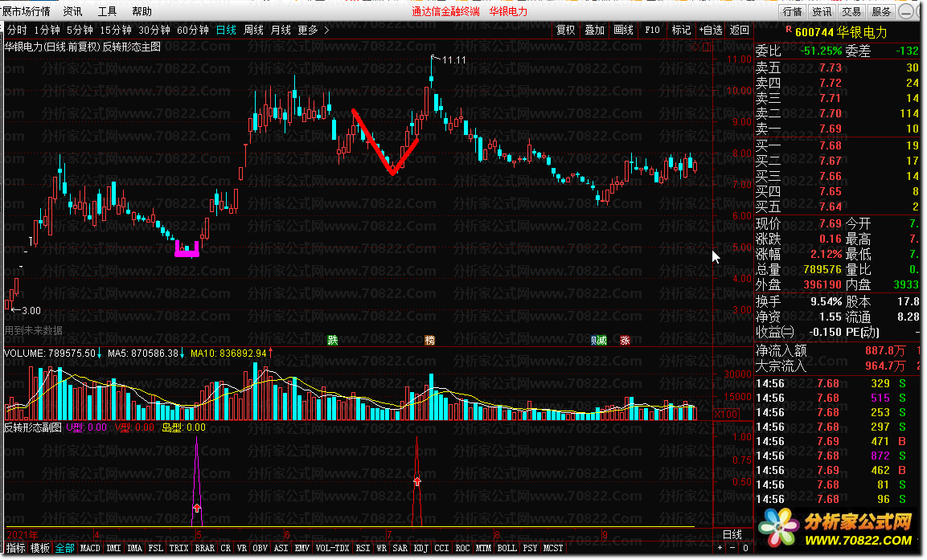Click stock title 600744 华银电力
927x560 pixels.
pos(841,32)
